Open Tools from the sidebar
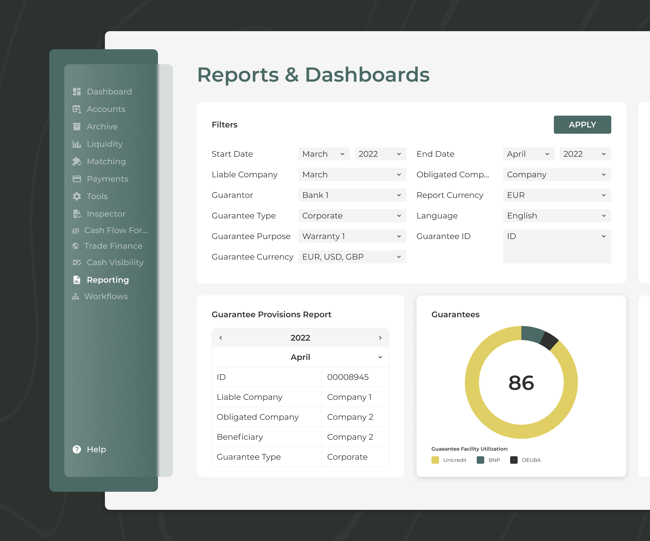Viewport: 650px width, 541px height. tap(97, 196)
